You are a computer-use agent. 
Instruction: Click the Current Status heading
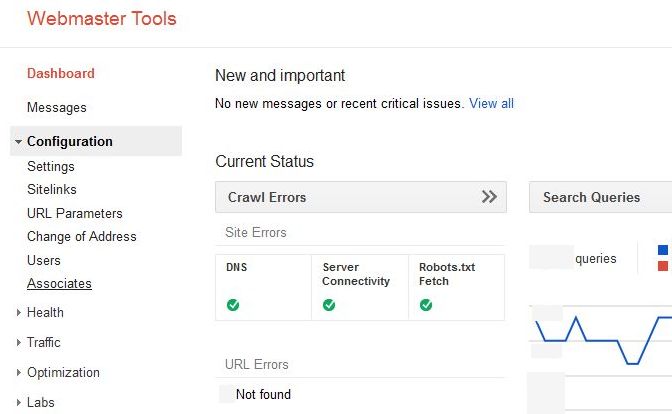coord(264,162)
